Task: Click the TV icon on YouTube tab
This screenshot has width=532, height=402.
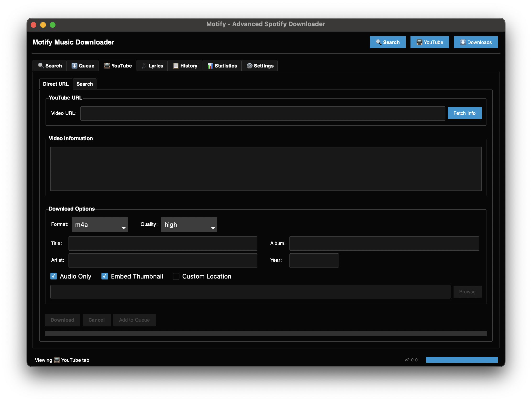Action: (x=107, y=66)
